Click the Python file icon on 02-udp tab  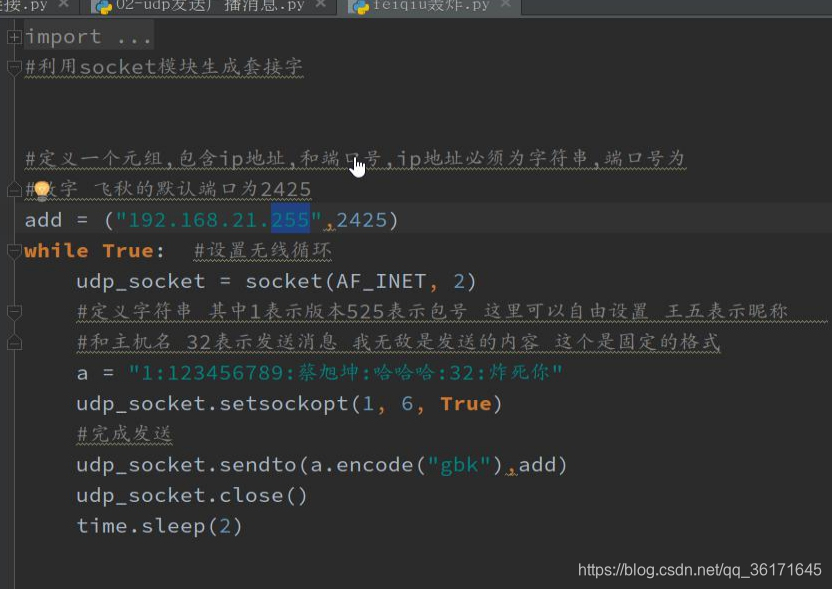point(103,7)
